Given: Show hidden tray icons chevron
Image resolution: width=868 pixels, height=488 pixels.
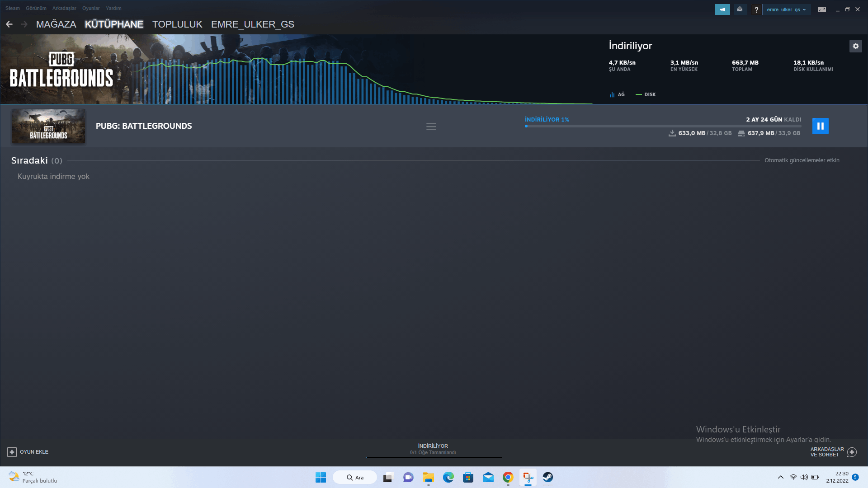Looking at the screenshot, I should tap(780, 477).
